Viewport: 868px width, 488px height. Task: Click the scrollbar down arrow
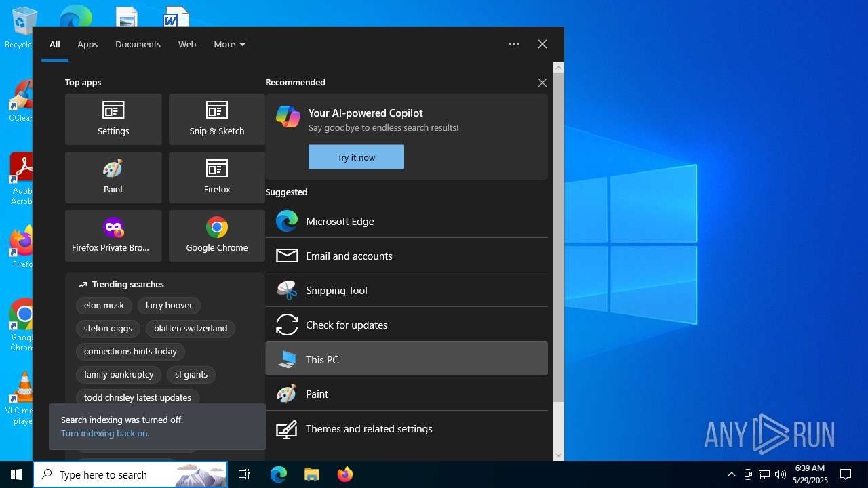pos(559,455)
